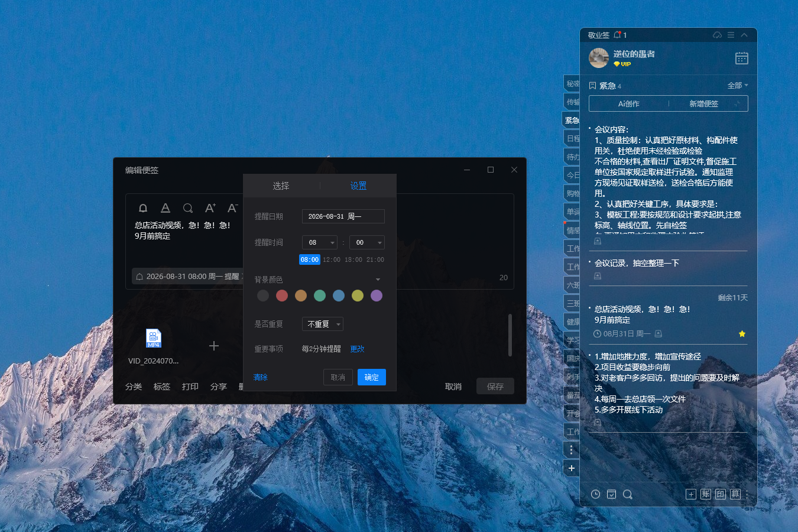The image size is (798, 532).
Task: Click the 提醒日期 field 2026-08-31
Action: click(x=343, y=216)
